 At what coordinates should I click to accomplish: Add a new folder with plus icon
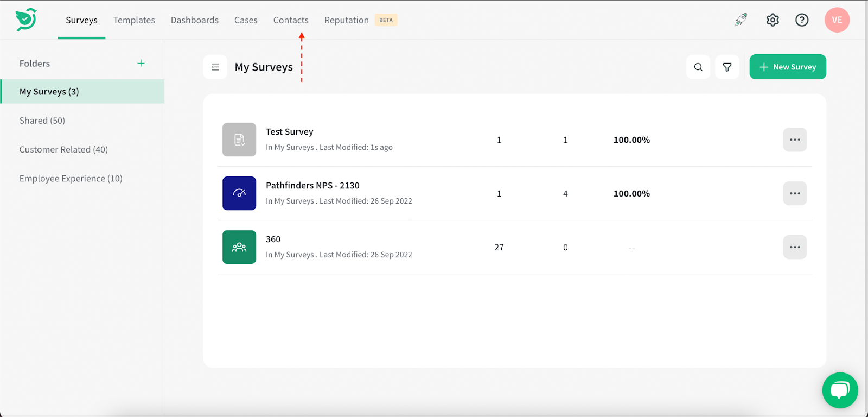141,63
